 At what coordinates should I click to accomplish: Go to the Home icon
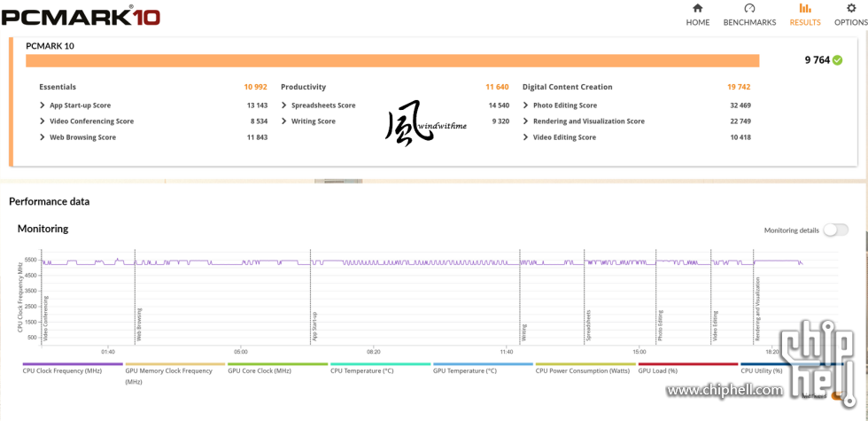698,8
